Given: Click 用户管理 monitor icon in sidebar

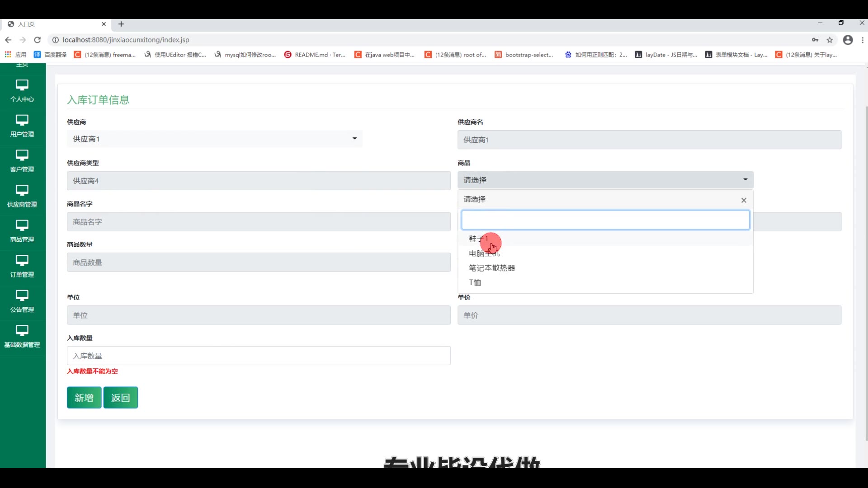Looking at the screenshot, I should click(22, 120).
